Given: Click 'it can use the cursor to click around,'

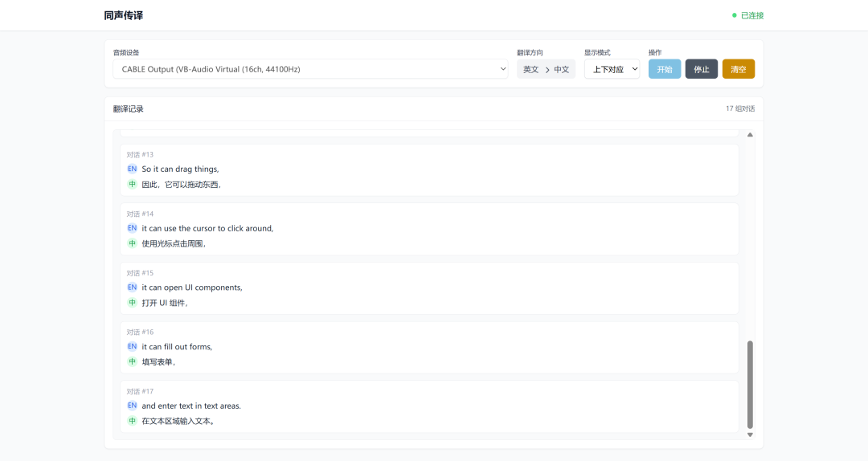Looking at the screenshot, I should point(207,228).
